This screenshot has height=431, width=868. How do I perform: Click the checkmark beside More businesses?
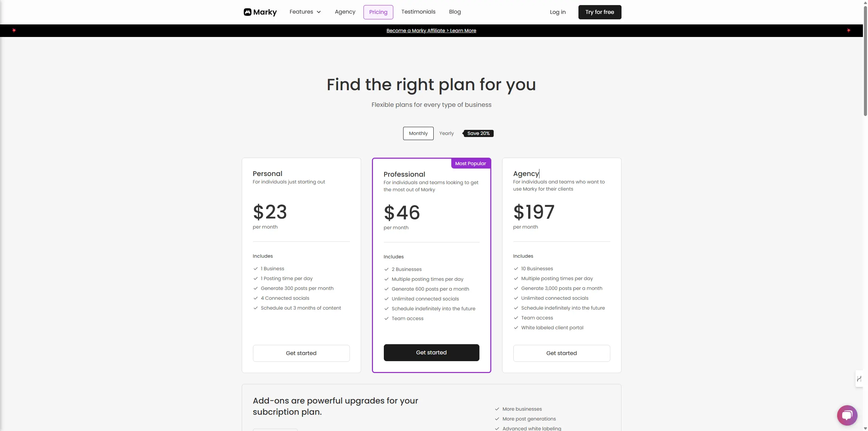(x=497, y=409)
